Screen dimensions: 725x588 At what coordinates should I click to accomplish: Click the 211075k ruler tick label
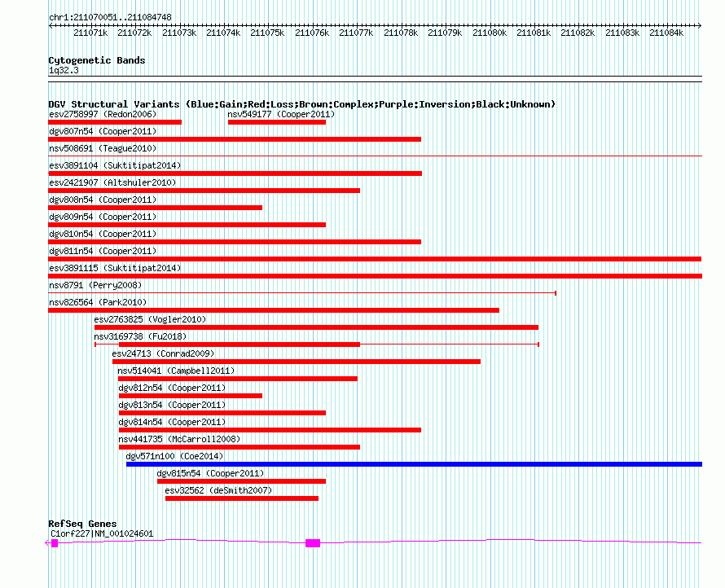tap(267, 33)
